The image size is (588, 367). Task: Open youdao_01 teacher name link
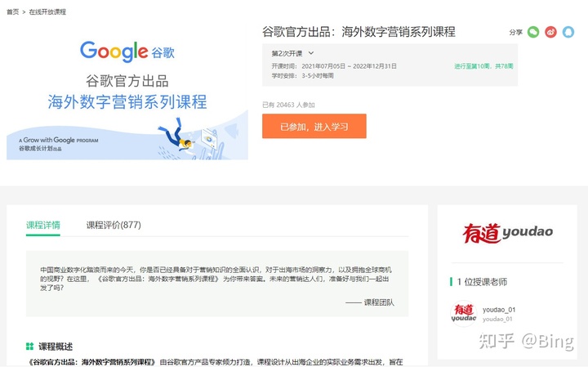(x=499, y=310)
